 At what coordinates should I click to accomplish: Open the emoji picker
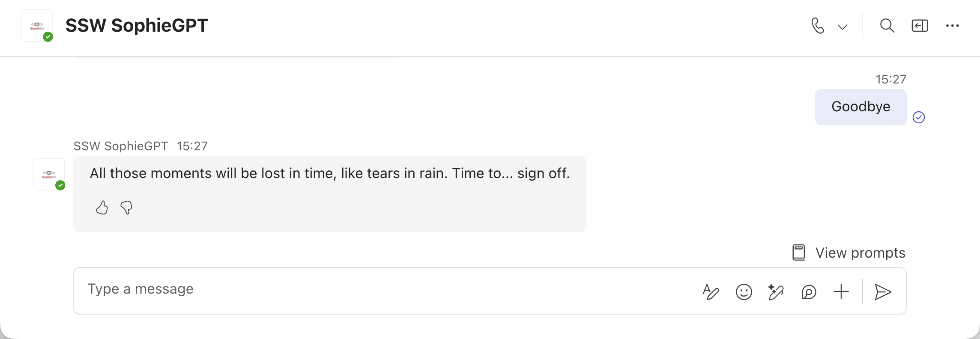tap(744, 292)
